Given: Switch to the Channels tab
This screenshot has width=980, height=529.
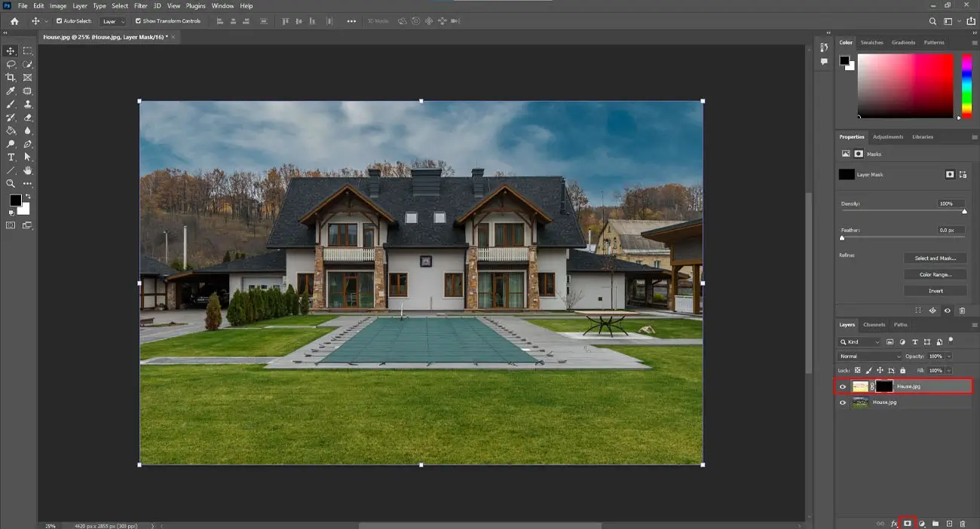Looking at the screenshot, I should [873, 325].
